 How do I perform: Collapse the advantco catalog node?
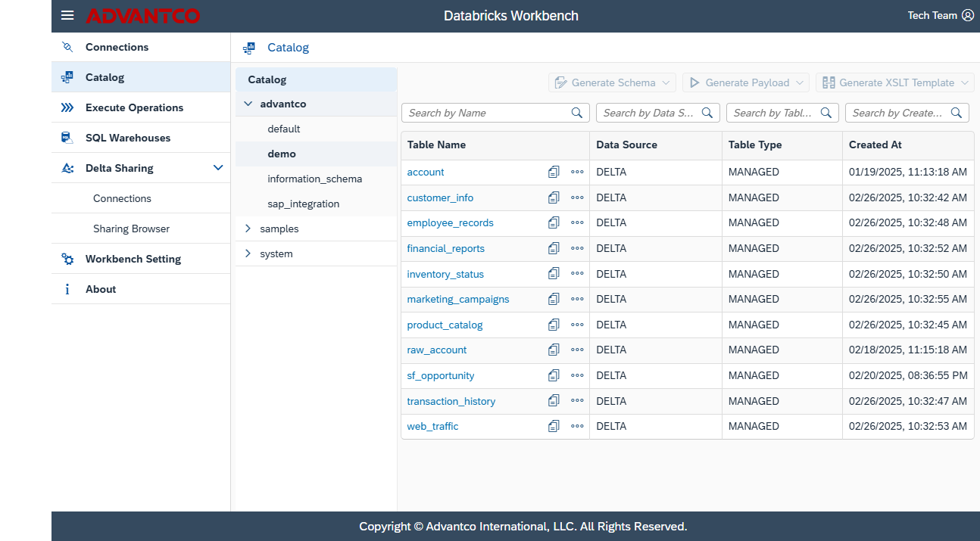click(x=248, y=104)
